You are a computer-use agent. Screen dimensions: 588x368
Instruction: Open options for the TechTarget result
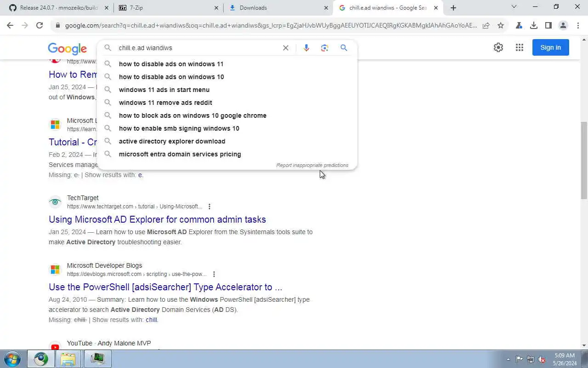[209, 207]
